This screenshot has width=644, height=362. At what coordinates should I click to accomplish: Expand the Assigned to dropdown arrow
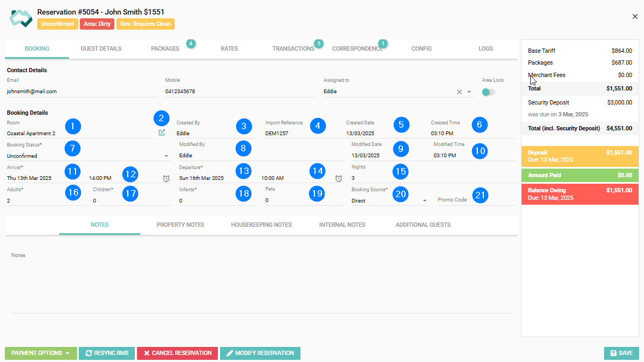click(x=469, y=92)
